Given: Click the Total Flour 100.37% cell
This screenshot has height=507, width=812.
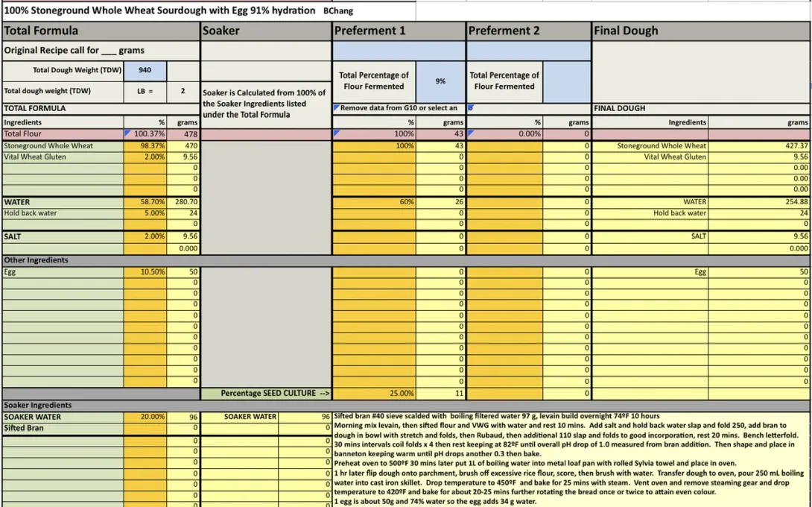Looking at the screenshot, I should click(145, 134).
